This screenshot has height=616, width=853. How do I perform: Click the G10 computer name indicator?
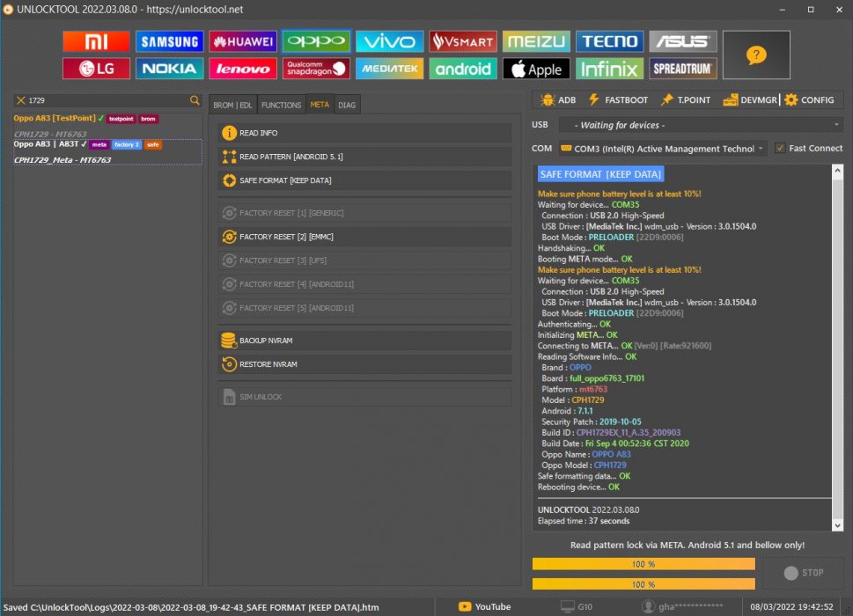(x=577, y=606)
